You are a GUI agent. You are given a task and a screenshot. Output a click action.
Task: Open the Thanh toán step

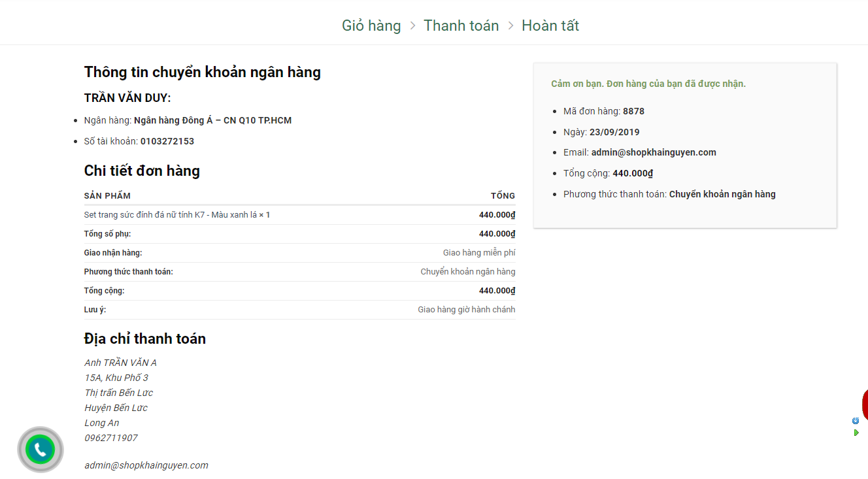461,26
